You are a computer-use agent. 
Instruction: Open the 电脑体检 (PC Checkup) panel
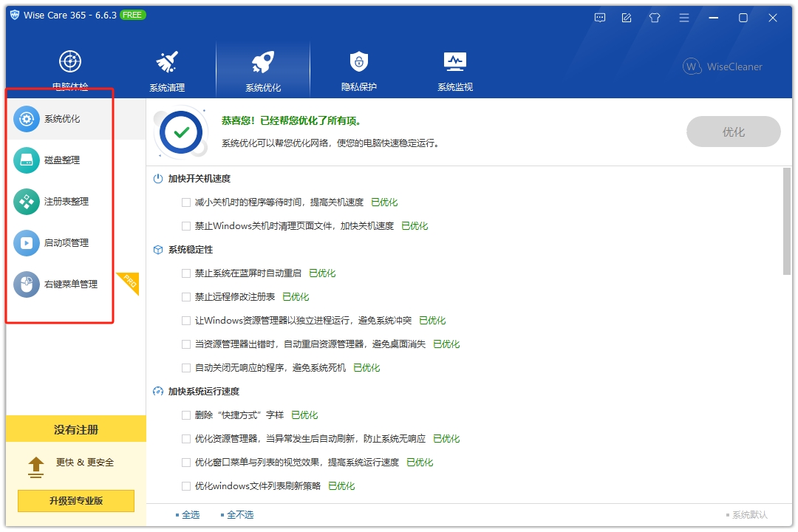[x=70, y=66]
